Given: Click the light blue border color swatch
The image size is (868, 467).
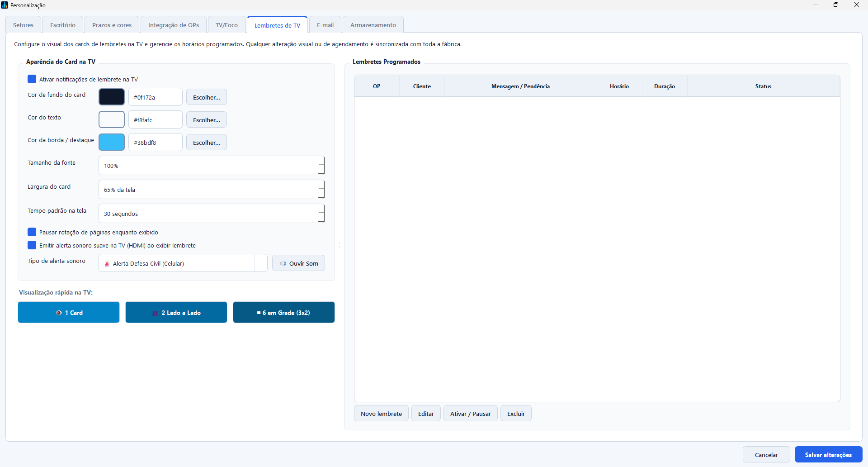Looking at the screenshot, I should (112, 142).
